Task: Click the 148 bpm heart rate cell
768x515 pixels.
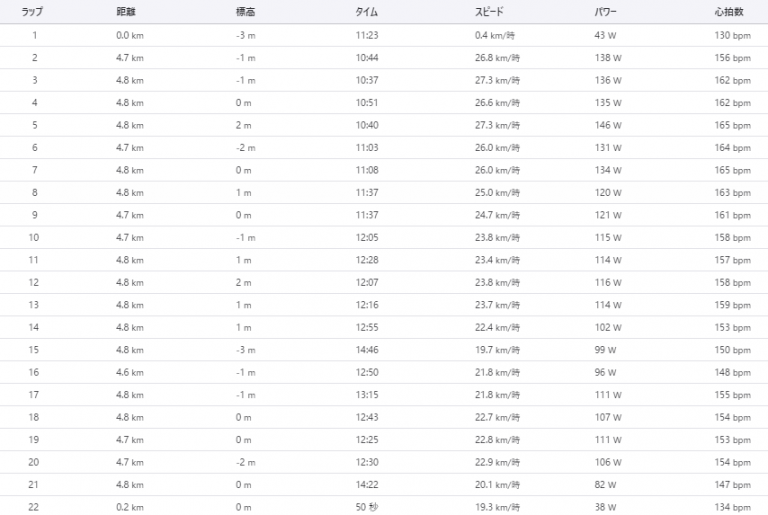Action: 733,372
